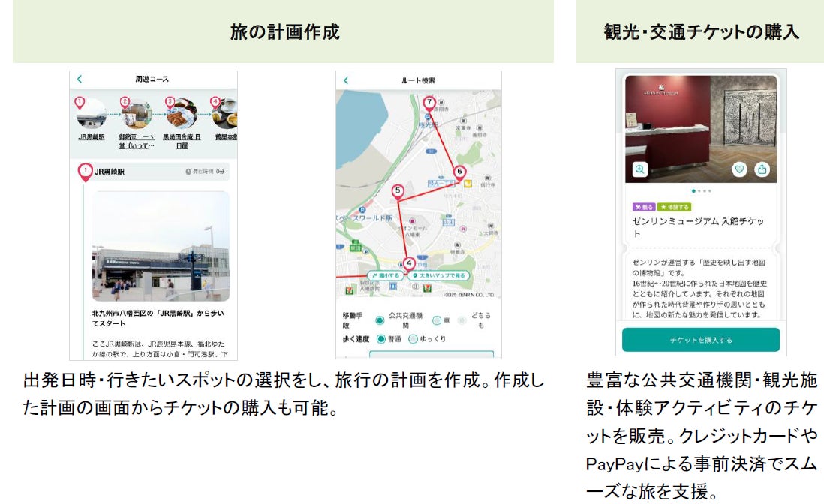
Task: Zoom the ゼンリンミュージアム photo with the magnifier icon
Action: coord(639,169)
